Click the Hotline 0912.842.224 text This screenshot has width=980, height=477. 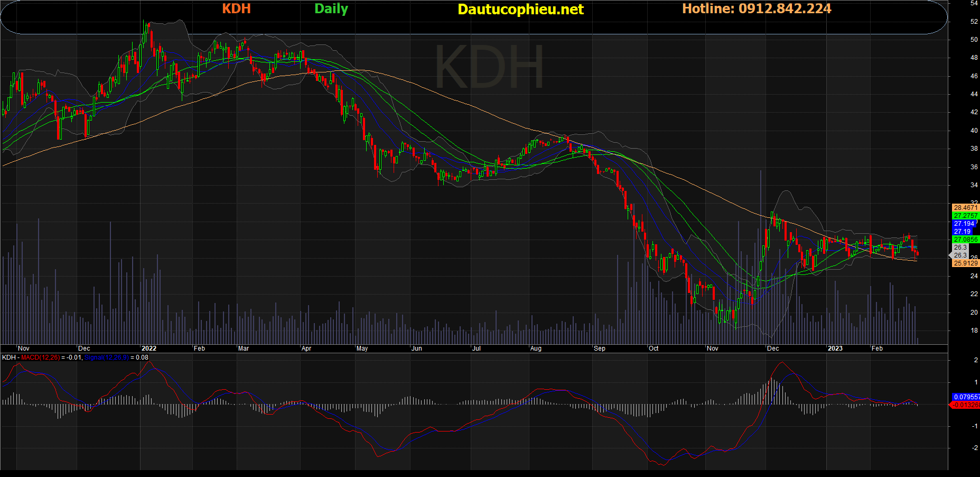point(756,9)
